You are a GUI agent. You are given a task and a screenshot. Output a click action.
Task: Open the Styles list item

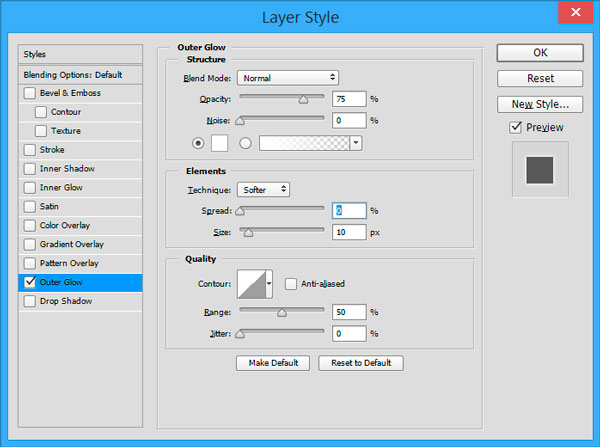click(80, 54)
